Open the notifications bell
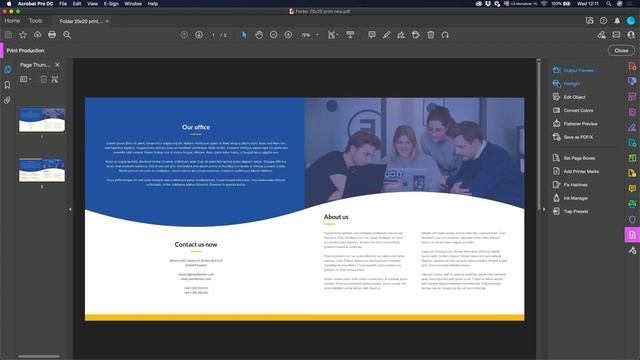 point(617,20)
